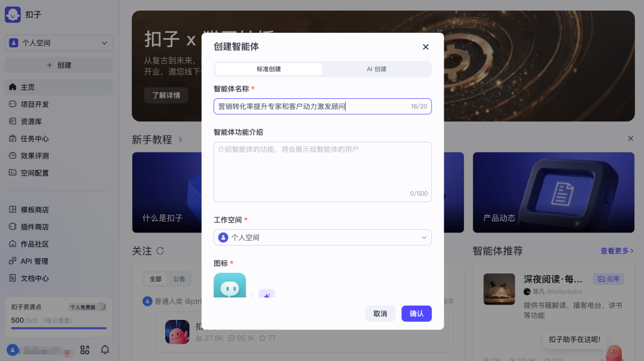Click the 智能体功能介绍 text area
The image size is (644, 361).
point(322,170)
